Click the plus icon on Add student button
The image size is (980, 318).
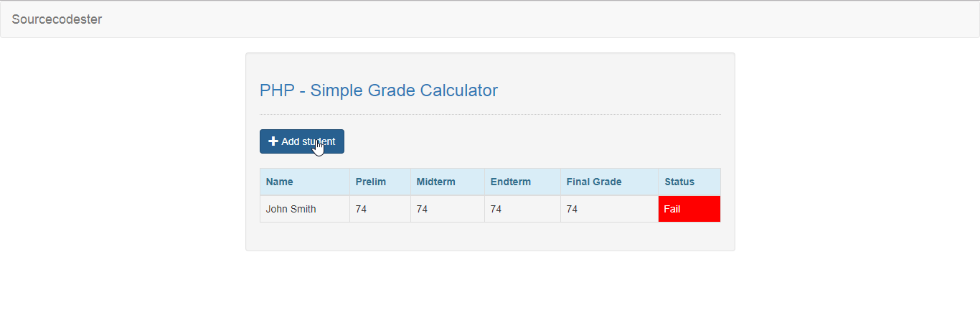pyautogui.click(x=273, y=141)
